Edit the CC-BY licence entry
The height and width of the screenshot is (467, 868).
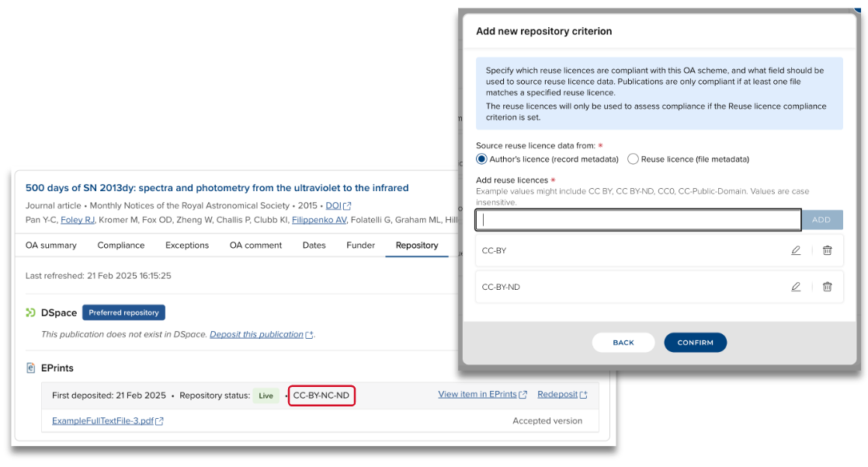tap(796, 250)
